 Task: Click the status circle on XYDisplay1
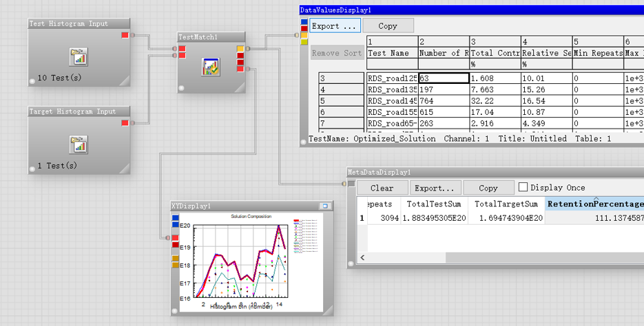pos(174,312)
